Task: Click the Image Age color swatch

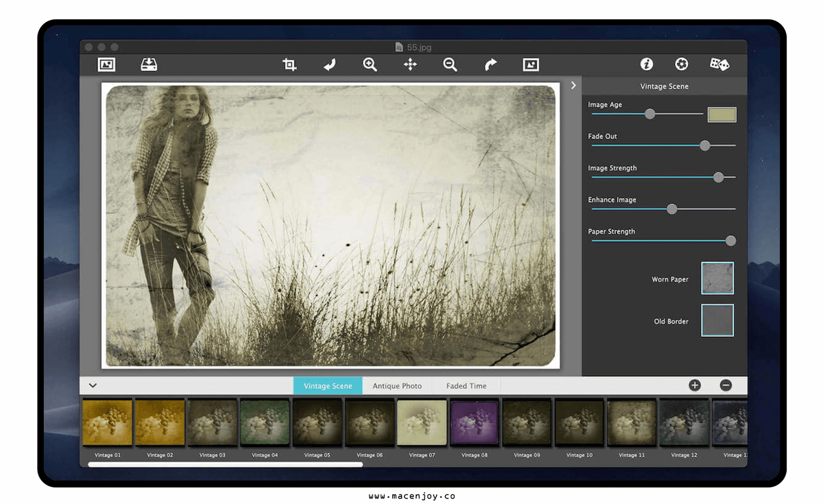Action: pos(721,115)
